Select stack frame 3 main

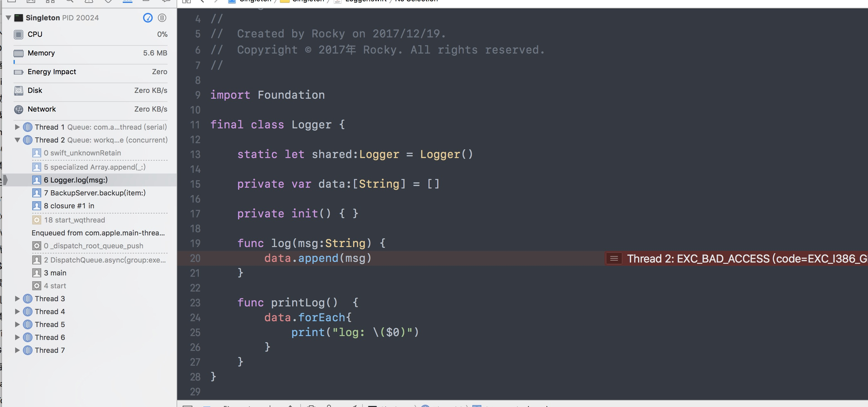click(55, 273)
